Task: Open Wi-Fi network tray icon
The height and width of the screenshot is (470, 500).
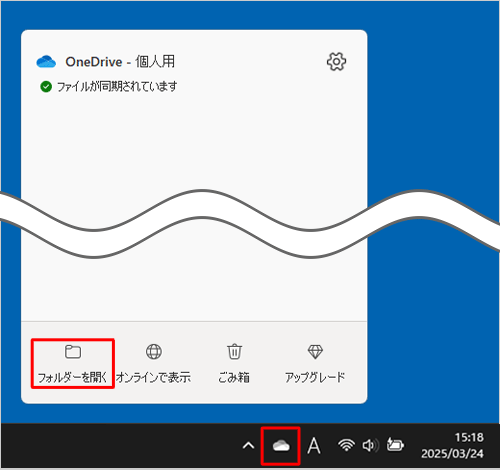Action: click(x=346, y=445)
